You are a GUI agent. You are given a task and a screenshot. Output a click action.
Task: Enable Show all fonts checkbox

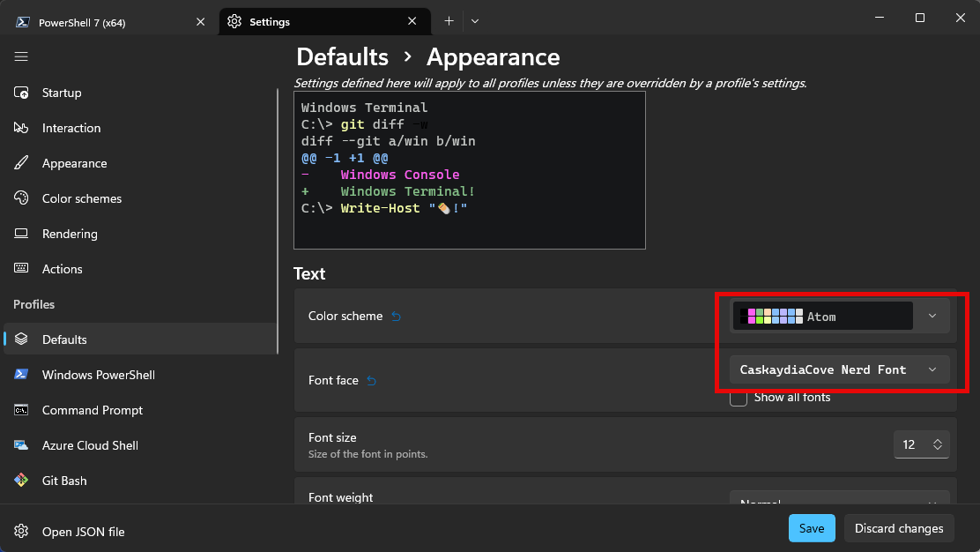(x=739, y=398)
